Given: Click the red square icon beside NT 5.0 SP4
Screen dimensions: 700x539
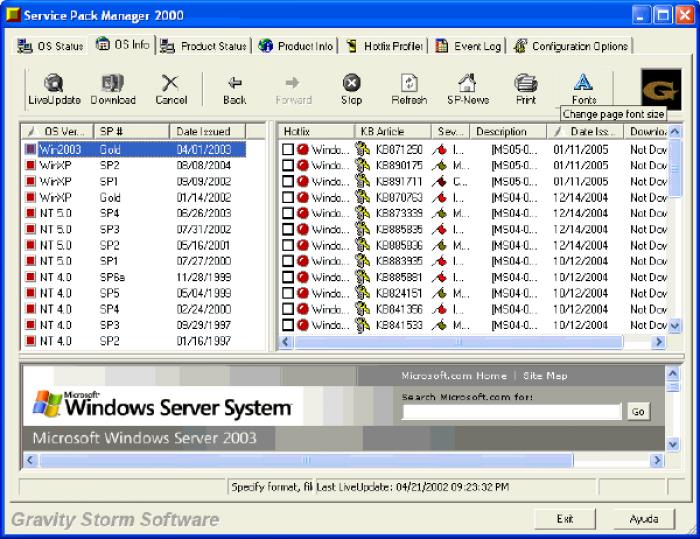Looking at the screenshot, I should click(x=30, y=213).
